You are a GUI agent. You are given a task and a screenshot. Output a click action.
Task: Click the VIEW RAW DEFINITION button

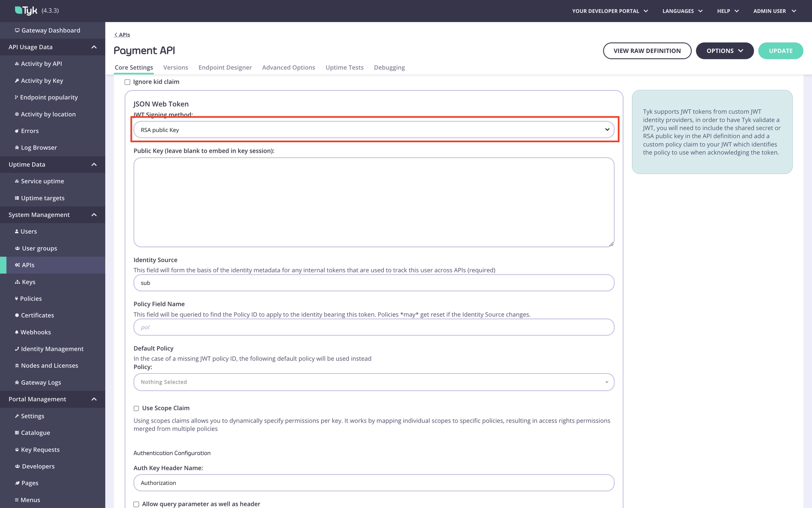pyautogui.click(x=647, y=50)
